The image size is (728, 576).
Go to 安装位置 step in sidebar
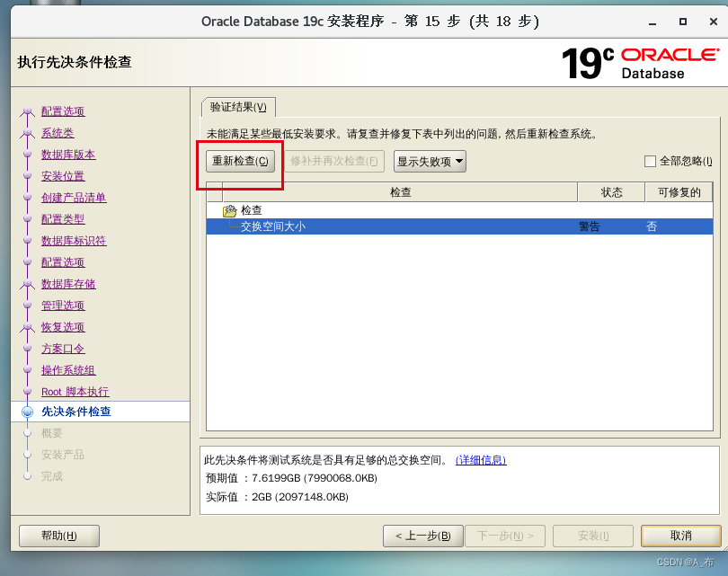click(x=63, y=176)
